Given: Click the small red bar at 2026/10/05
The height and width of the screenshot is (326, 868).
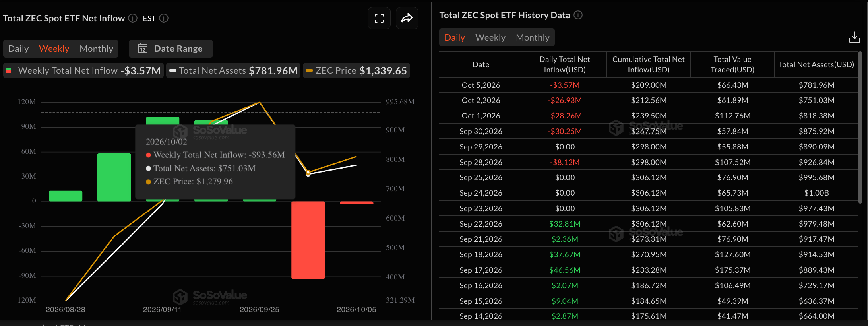Looking at the screenshot, I should click(x=356, y=203).
